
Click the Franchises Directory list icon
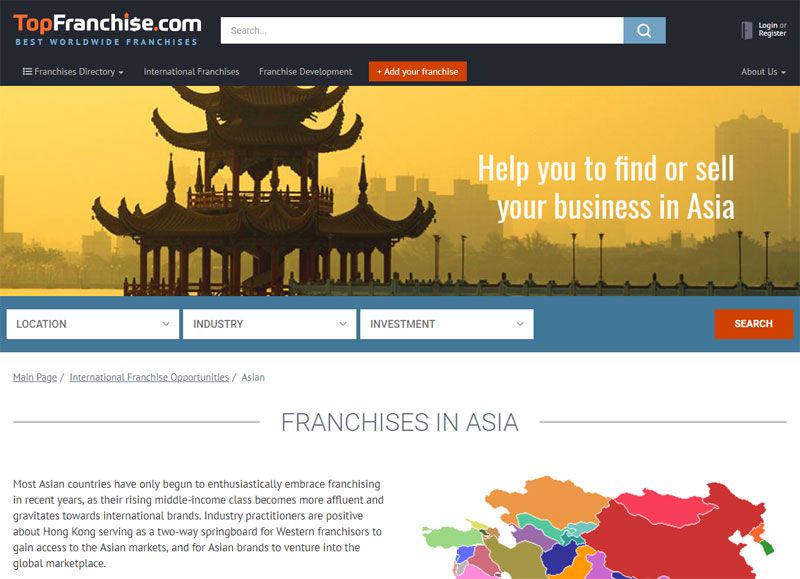(27, 71)
